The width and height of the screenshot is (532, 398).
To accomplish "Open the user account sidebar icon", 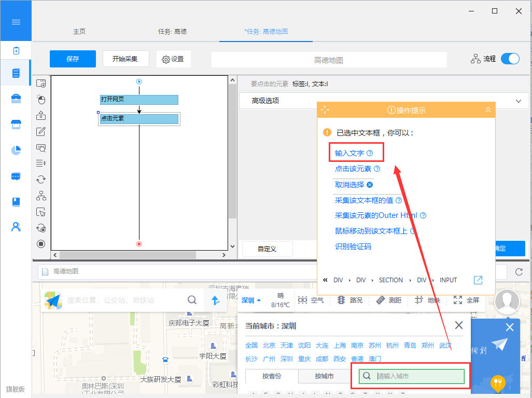I will pos(16,227).
